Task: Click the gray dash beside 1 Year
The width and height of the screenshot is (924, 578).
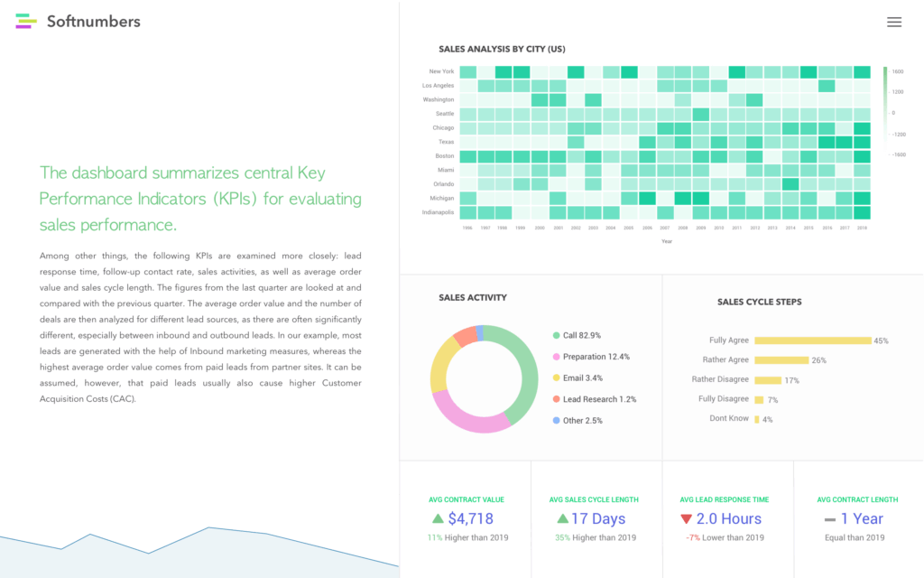Action: [829, 519]
